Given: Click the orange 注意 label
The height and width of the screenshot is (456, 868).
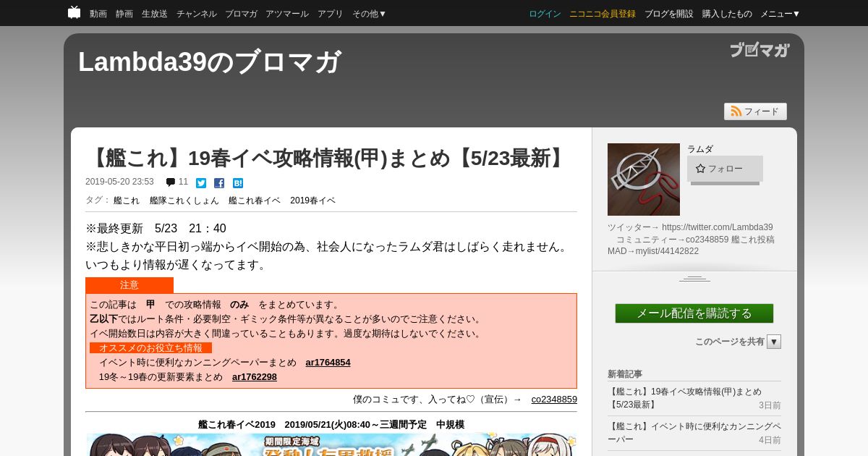Looking at the screenshot, I should [x=129, y=285].
